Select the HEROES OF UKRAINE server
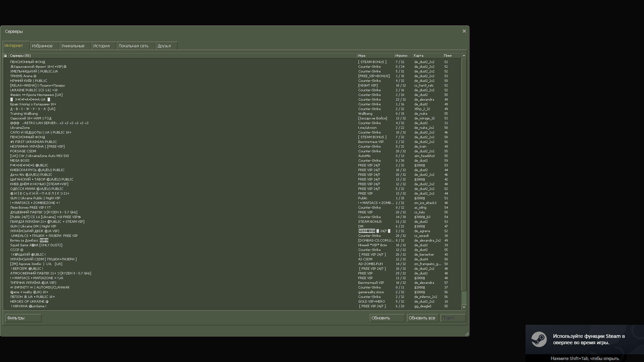The width and height of the screenshot is (644, 362). [29, 302]
